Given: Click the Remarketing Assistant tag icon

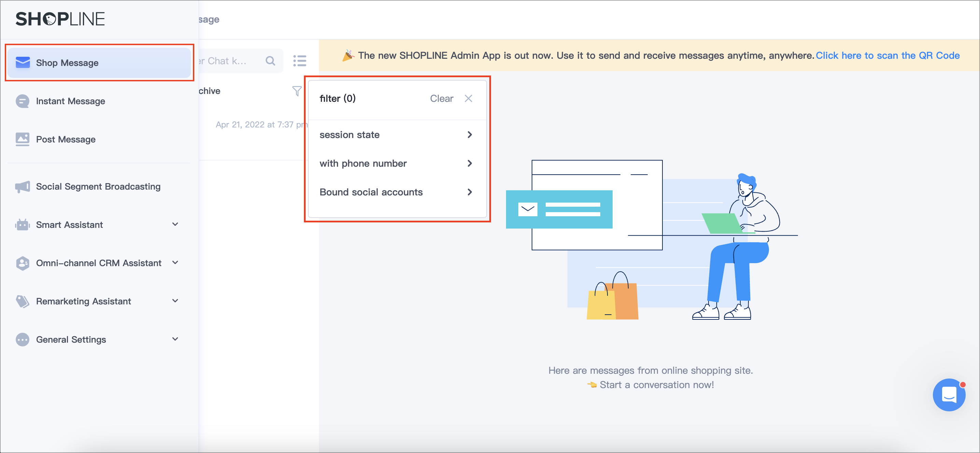Looking at the screenshot, I should click(x=23, y=301).
